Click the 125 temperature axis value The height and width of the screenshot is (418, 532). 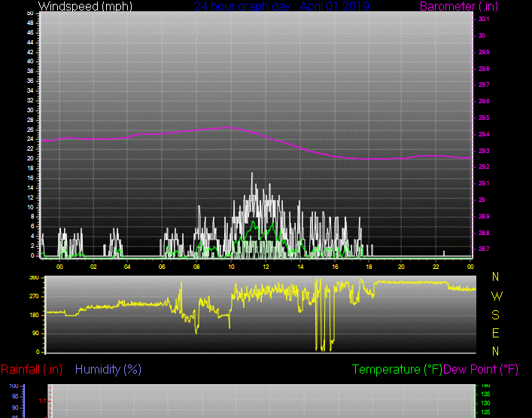[x=485, y=412]
